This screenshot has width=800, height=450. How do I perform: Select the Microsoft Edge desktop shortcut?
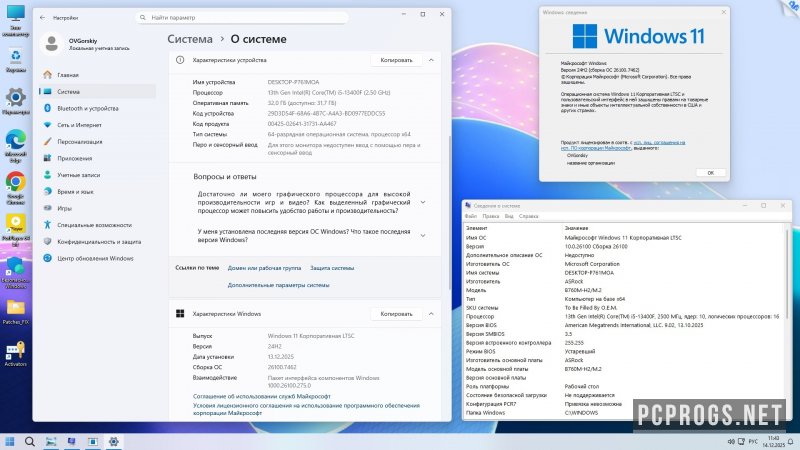tap(16, 145)
